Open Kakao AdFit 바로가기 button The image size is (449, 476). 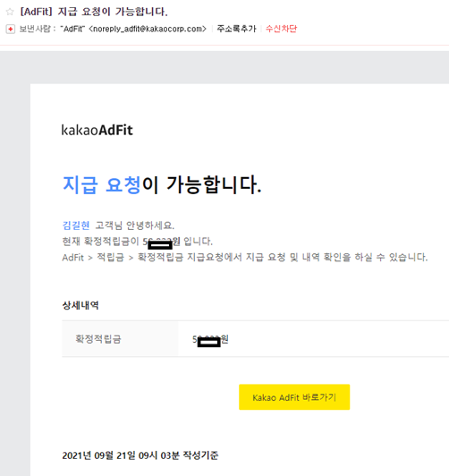294,397
